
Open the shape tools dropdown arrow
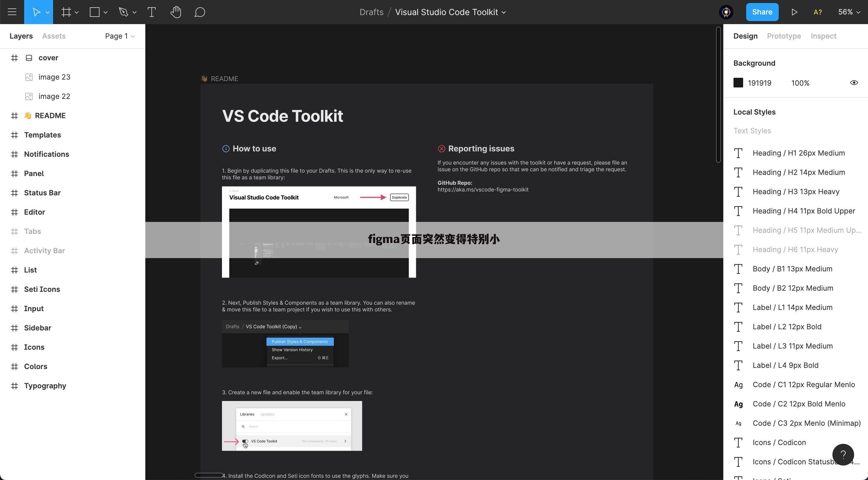tap(106, 12)
